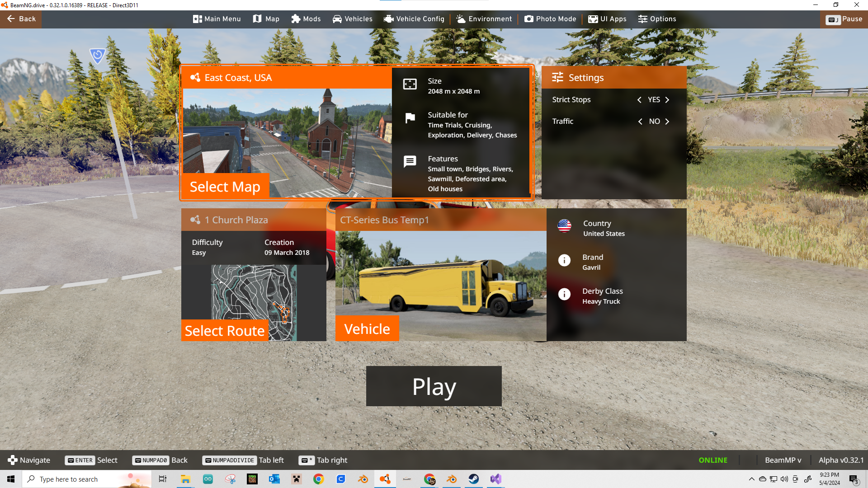Viewport: 868px width, 488px height.
Task: Click the CT-Series Bus Temp1 title
Action: coord(384,220)
